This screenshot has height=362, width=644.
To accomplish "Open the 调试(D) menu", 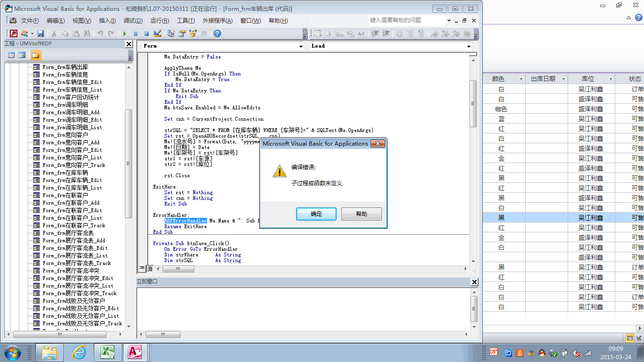I will [133, 21].
